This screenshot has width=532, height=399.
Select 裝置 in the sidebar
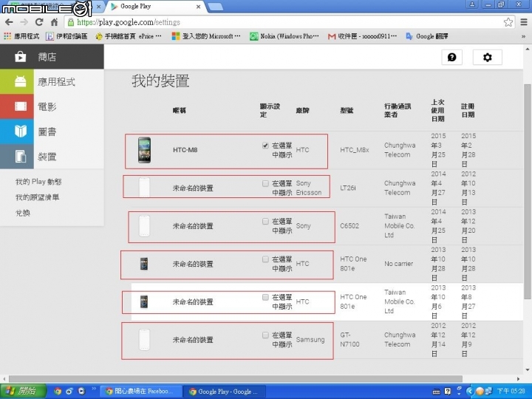[47, 157]
